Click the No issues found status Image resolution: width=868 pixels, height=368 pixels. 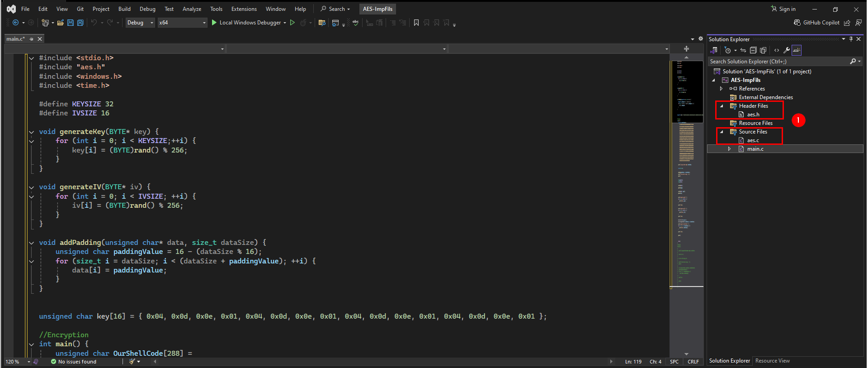[x=74, y=362]
